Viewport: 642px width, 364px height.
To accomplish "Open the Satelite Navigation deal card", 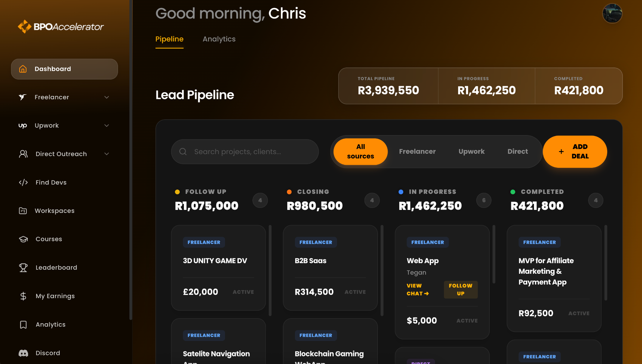I will click(218, 341).
